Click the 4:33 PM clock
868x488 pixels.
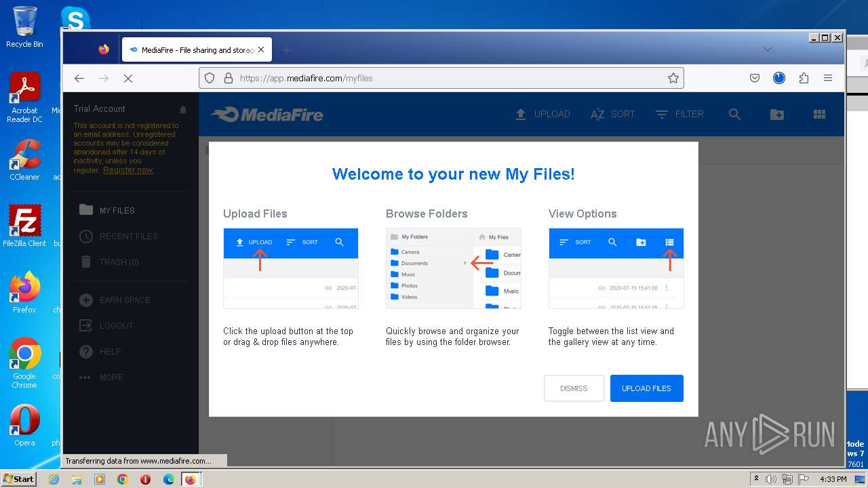[833, 479]
